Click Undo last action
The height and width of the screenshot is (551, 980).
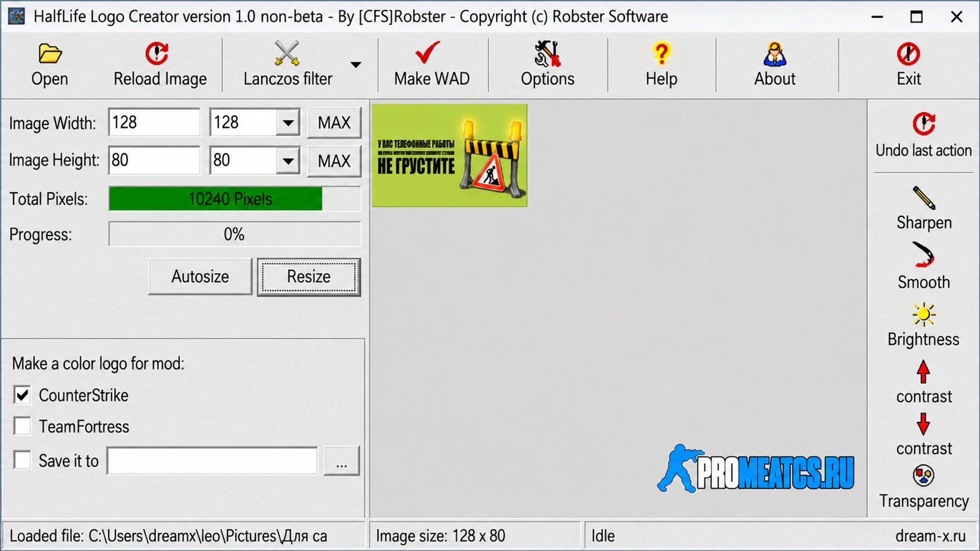tap(924, 136)
